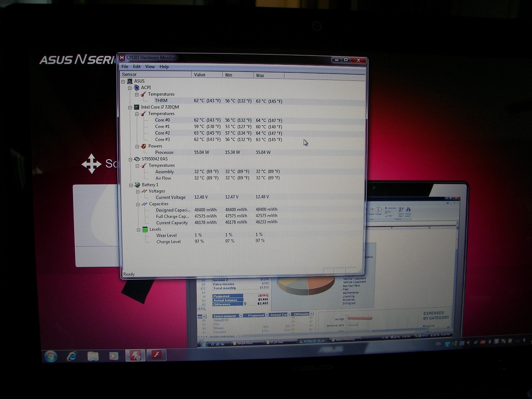This screenshot has width=532, height=399.
Task: Click the Capacities graph icon
Action: [x=144, y=204]
